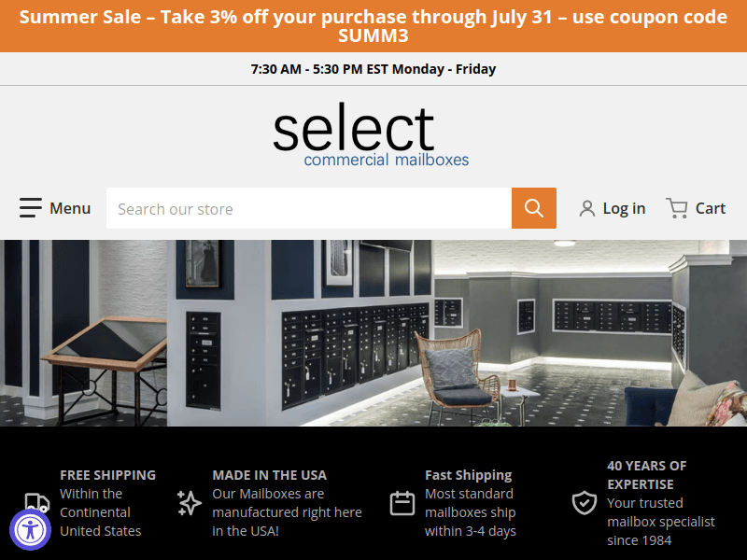Screen dimensions: 747x560
Task: Click the business hours notice text
Action: (x=373, y=69)
